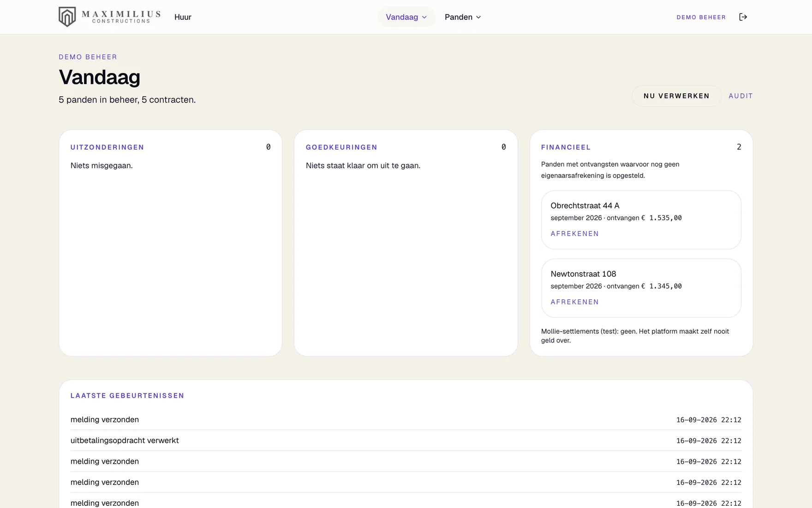
Task: Open the Vandaag navigation menu
Action: click(406, 17)
